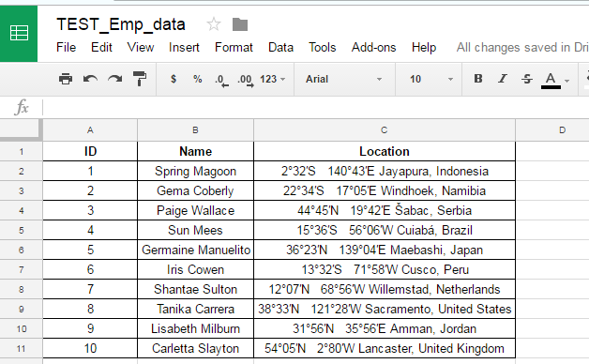Select the Šabac, Serbia location cell
Viewport: 589px width, 364px height.
point(385,210)
